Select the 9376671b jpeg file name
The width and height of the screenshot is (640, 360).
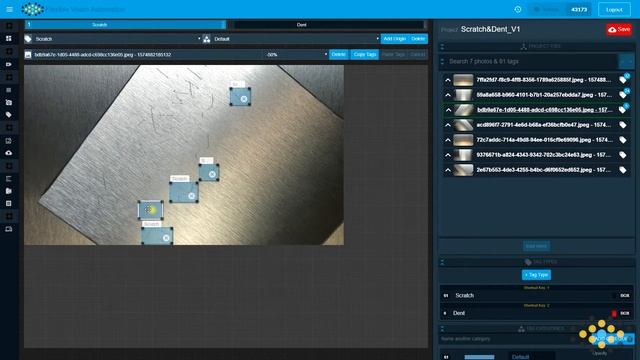tap(544, 155)
